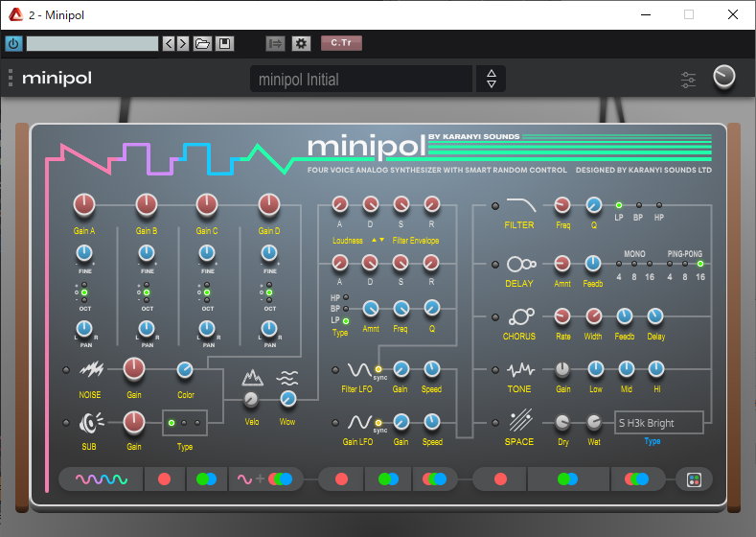Open the minipol side menu dots
Viewport: 756px width, 537px height.
pos(11,78)
